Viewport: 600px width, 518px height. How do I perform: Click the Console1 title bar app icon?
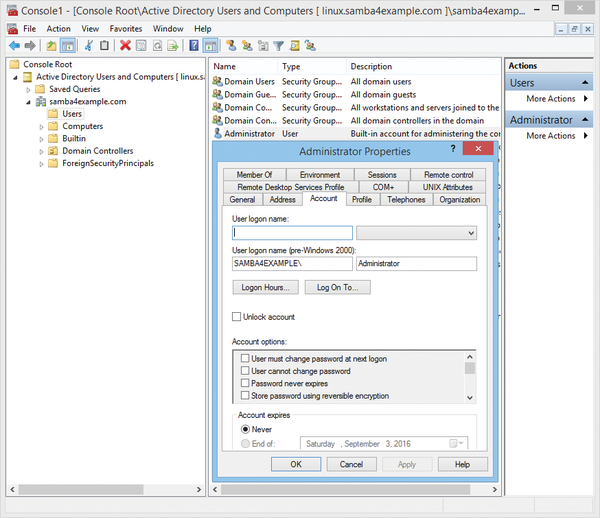(12, 10)
